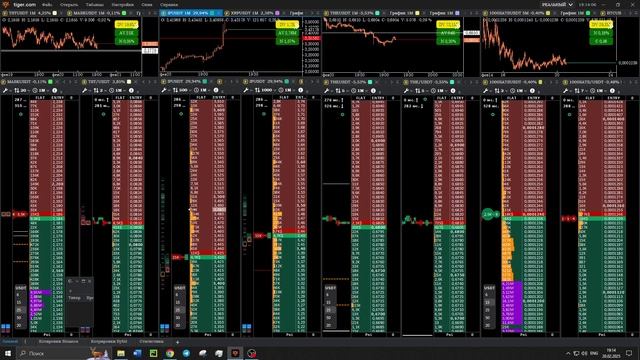Screen dimensions: 640x360
Task: Open price step dropdown in MASKUSDT panel
Action: 21,90
